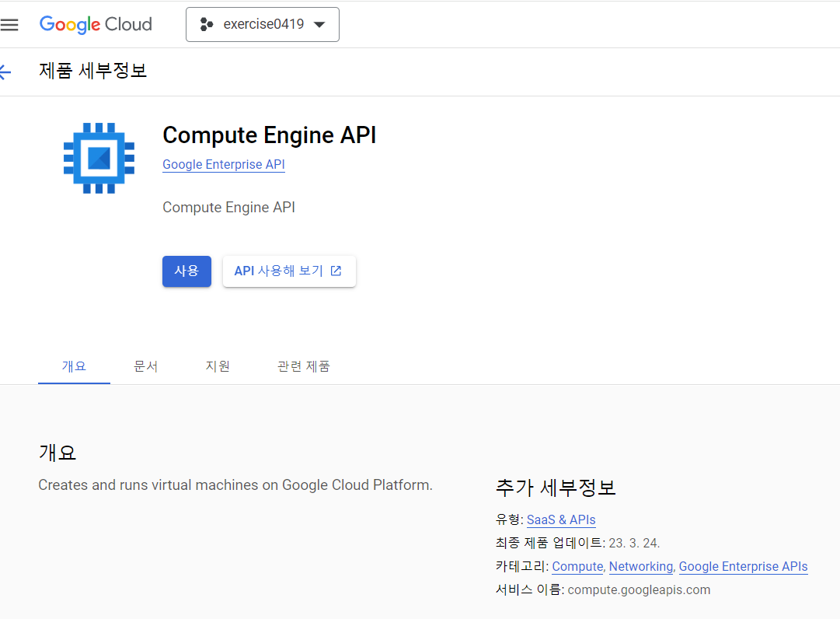
Task: Click the 'Creates and runs virtual machines' description
Action: click(x=235, y=485)
